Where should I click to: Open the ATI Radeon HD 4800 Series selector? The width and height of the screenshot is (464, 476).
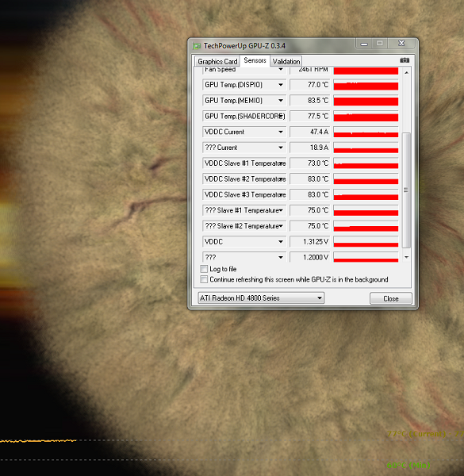[261, 297]
